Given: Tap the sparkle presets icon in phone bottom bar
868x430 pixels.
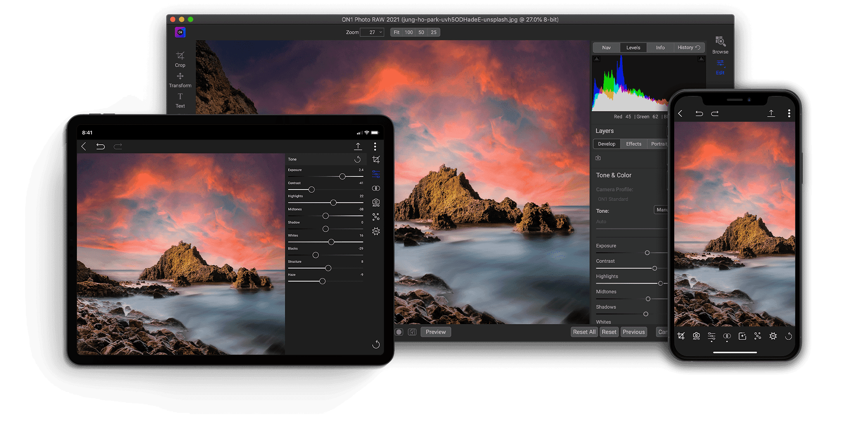Looking at the screenshot, I should pyautogui.click(x=742, y=336).
